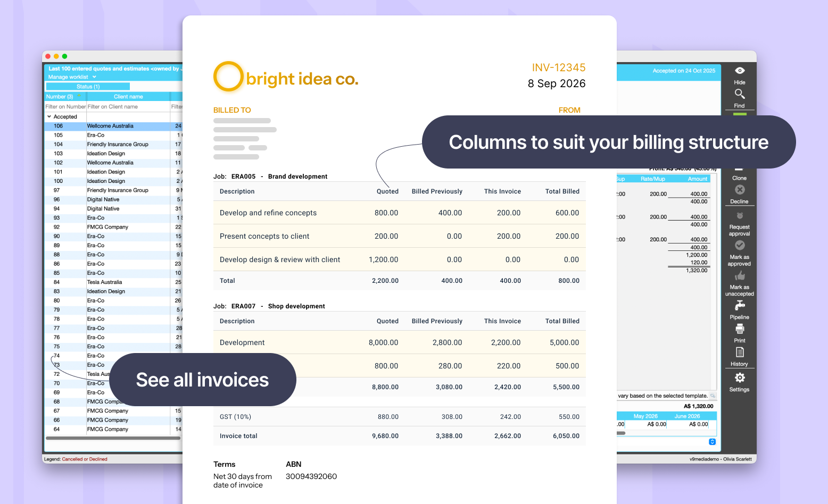Viewport: 828px width, 504px height.
Task: Open the Pipeline tap icon
Action: (740, 305)
